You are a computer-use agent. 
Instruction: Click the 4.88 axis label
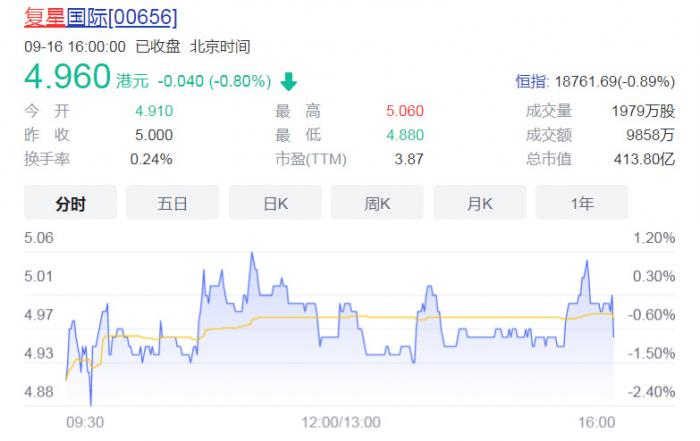click(39, 392)
